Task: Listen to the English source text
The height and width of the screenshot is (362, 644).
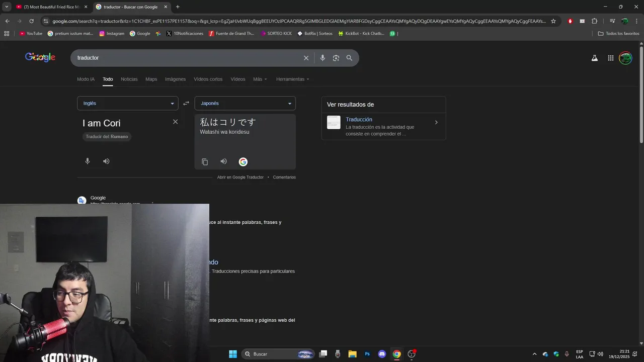Action: point(106,161)
